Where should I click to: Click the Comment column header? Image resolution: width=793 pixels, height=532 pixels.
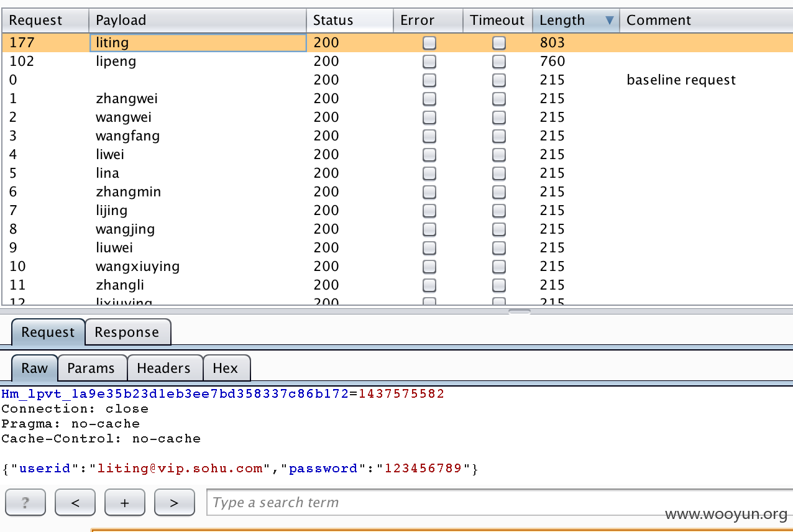706,21
